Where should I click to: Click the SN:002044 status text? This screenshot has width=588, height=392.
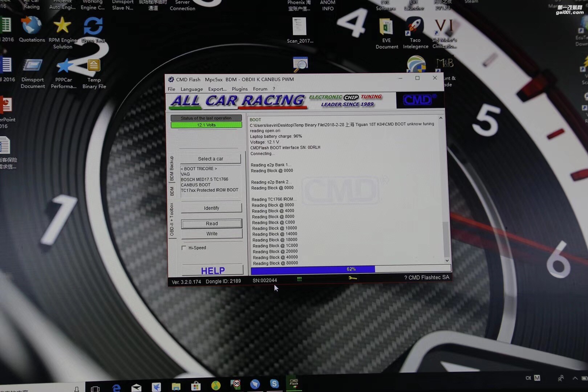[x=265, y=280]
